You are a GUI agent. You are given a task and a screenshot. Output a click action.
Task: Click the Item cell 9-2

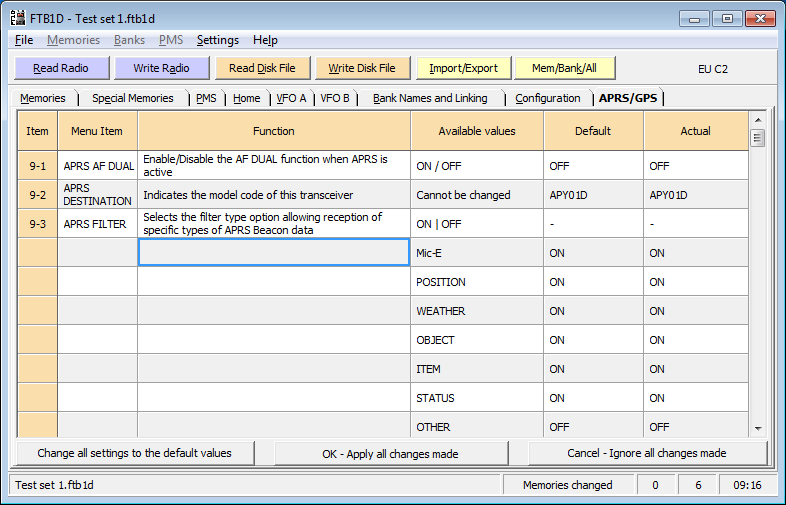(38, 195)
